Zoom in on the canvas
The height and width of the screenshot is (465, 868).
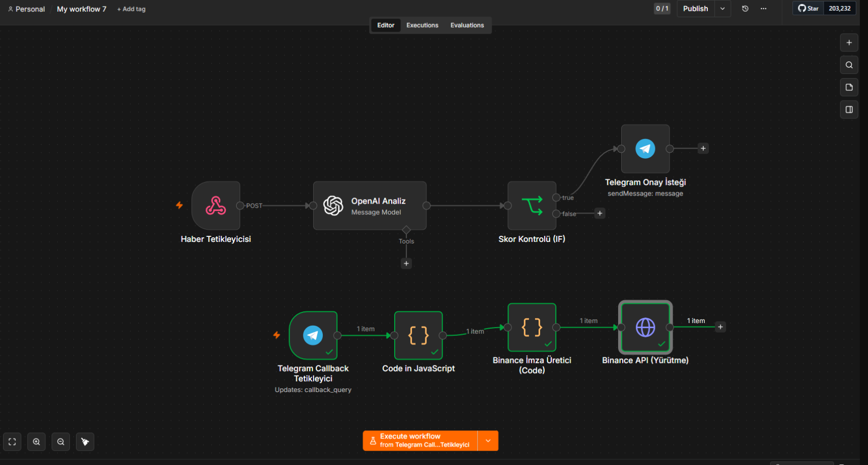pyautogui.click(x=37, y=442)
